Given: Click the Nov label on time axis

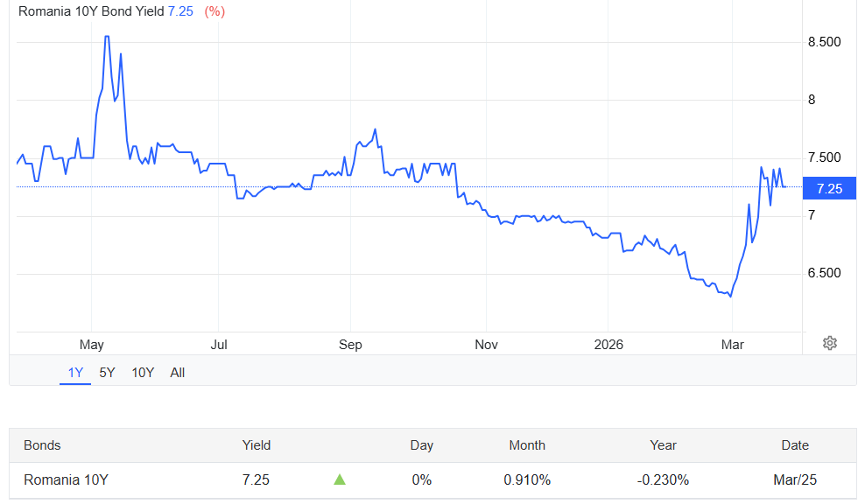Looking at the screenshot, I should tap(486, 345).
